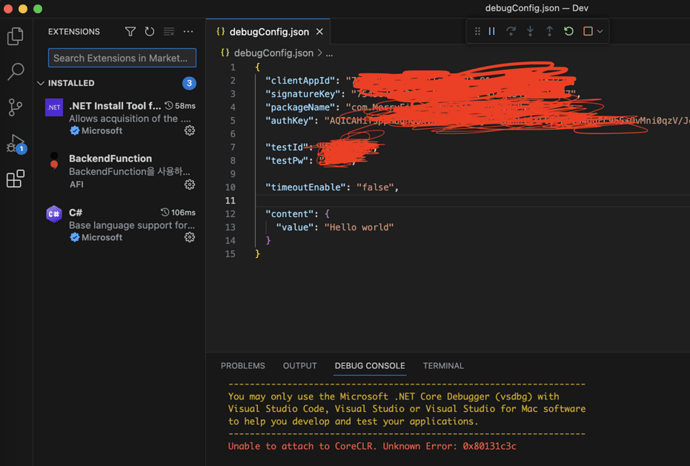Viewport: 690px width, 466px height.
Task: Open Extensions views and more actions menu
Action: pyautogui.click(x=188, y=32)
